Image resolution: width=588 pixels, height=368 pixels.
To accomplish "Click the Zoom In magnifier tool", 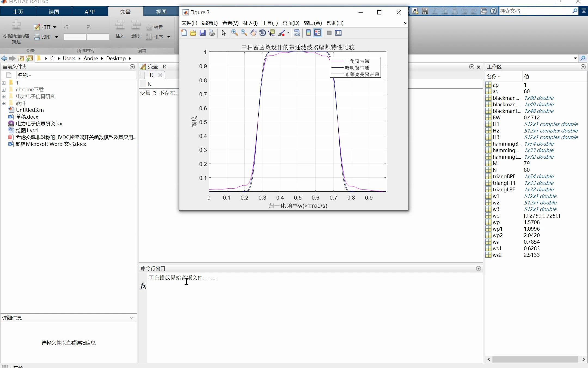I will [234, 33].
